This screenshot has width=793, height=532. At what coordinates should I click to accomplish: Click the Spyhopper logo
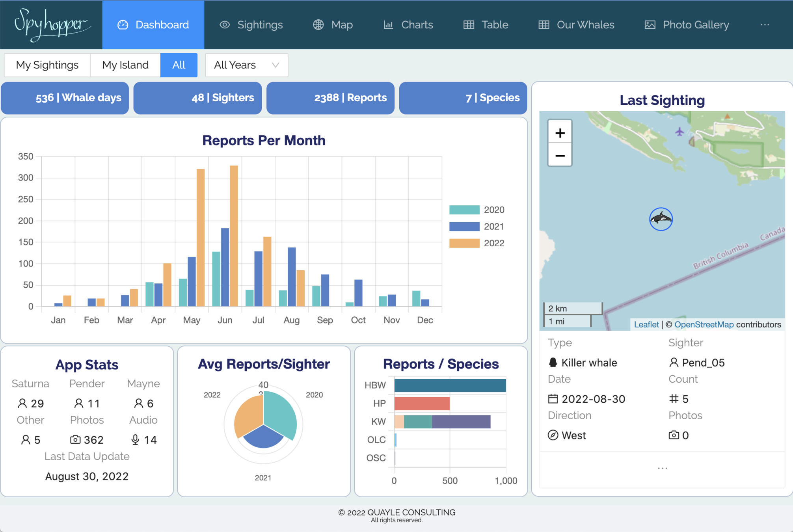51,24
